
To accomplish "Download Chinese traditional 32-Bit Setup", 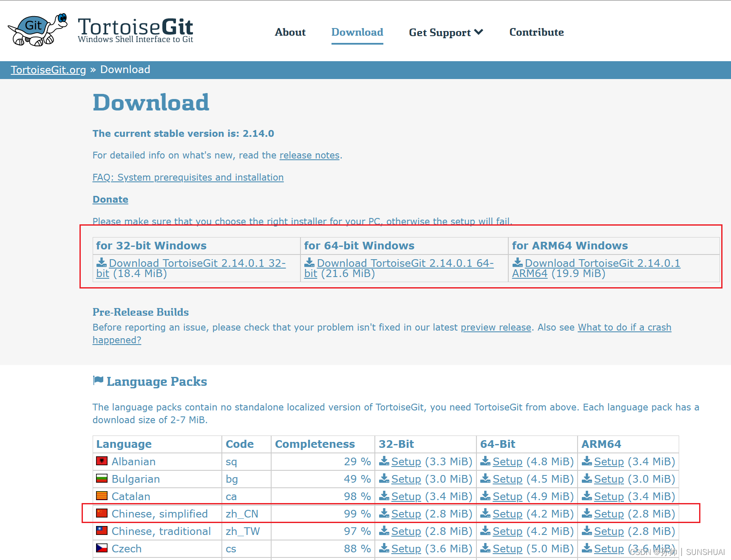I will tap(406, 532).
